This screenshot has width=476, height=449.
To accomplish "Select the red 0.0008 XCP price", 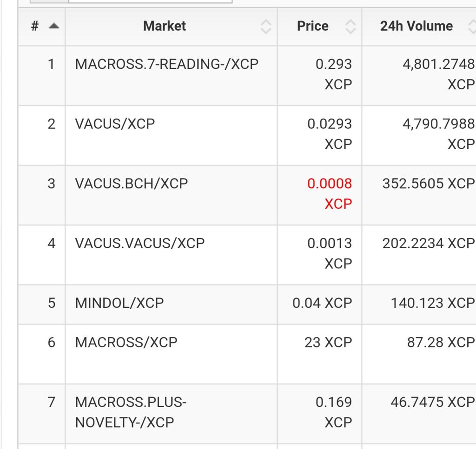I will pyautogui.click(x=330, y=194).
